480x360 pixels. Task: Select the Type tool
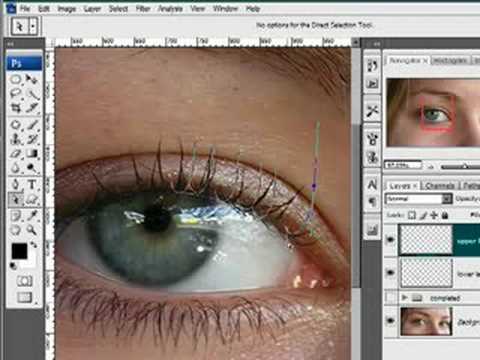(x=32, y=184)
